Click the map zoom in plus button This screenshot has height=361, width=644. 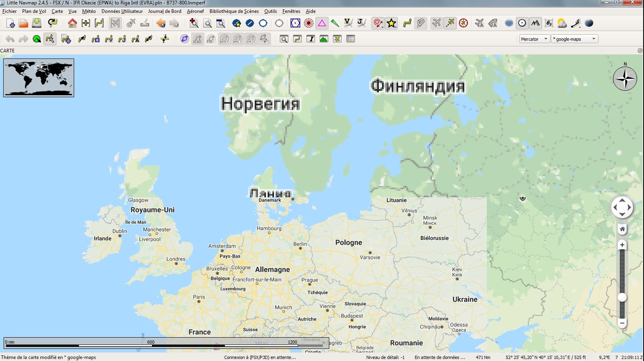point(622,245)
